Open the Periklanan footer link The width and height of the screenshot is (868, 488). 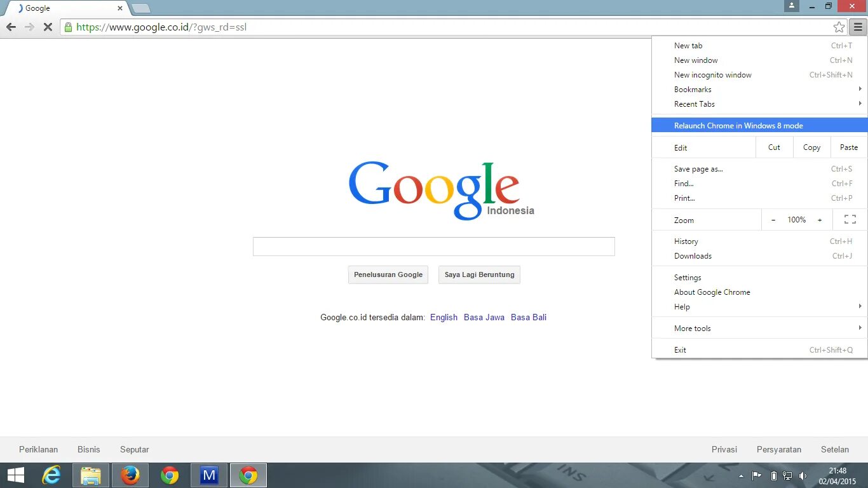pyautogui.click(x=38, y=449)
